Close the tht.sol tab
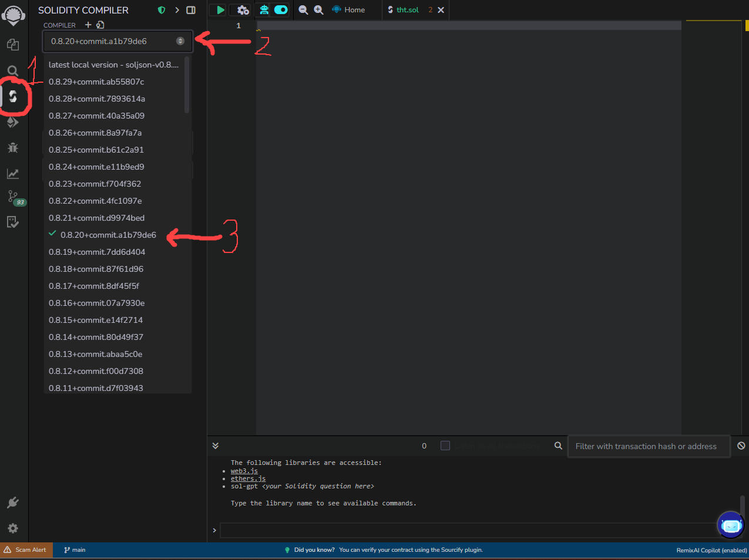 (x=441, y=10)
